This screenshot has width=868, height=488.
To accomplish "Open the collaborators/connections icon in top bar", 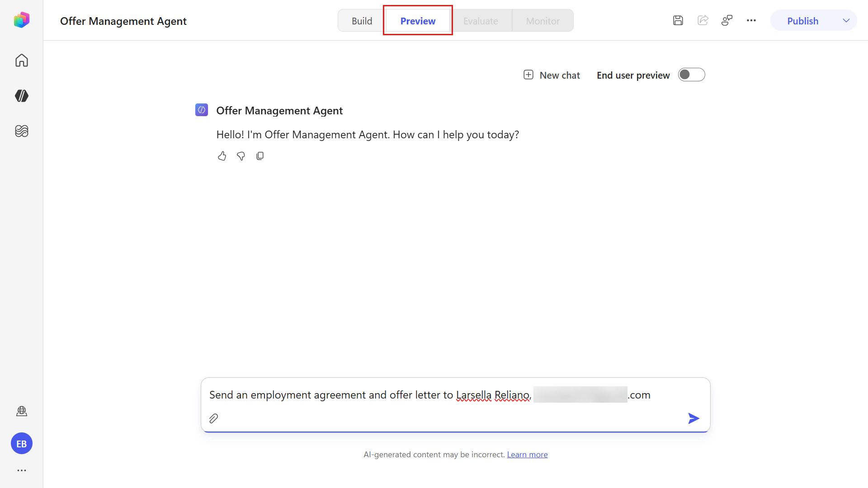I will [x=727, y=20].
